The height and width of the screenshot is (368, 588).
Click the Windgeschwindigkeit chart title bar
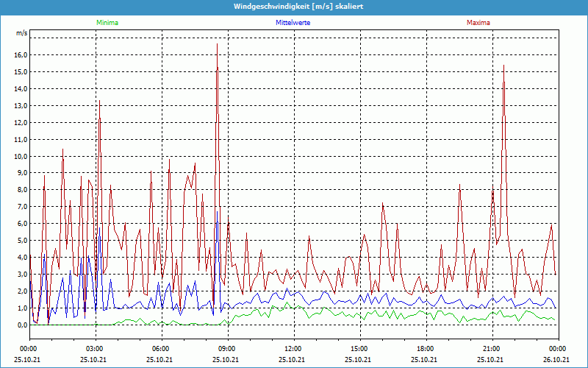[294, 7]
